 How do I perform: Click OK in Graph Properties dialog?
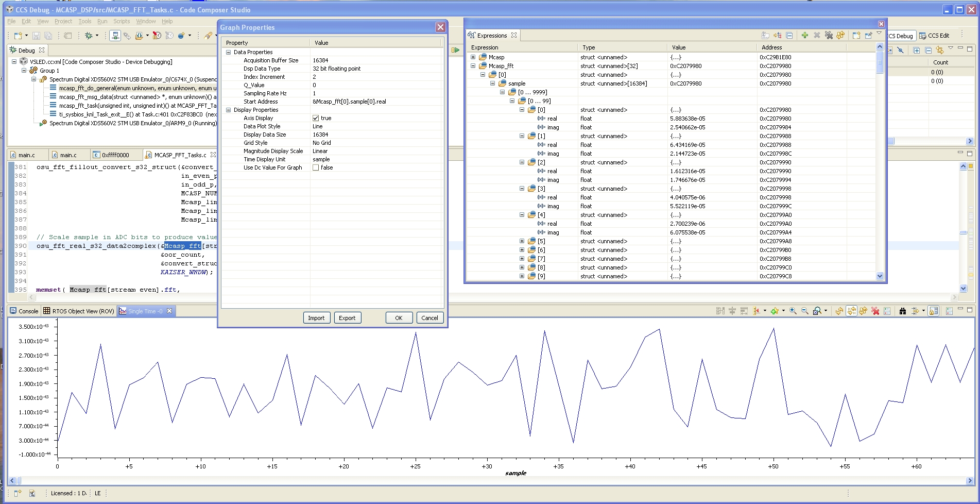pos(399,318)
